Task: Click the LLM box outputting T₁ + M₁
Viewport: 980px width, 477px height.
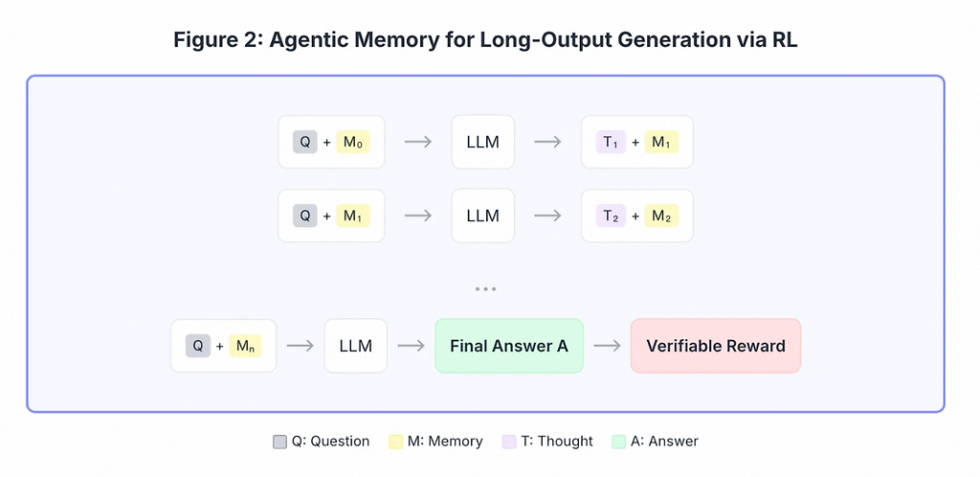Action: coord(482,142)
